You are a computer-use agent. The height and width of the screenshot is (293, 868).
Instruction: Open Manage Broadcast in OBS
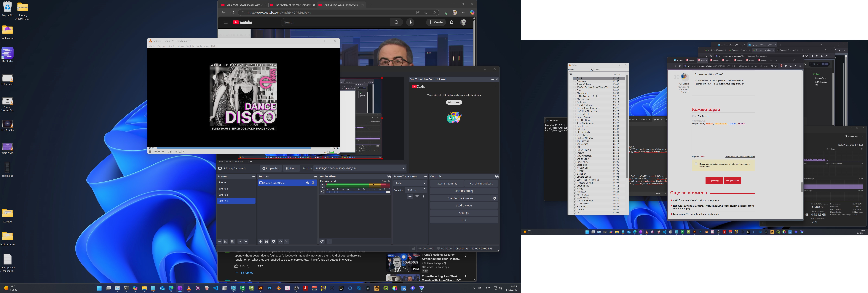tap(481, 183)
